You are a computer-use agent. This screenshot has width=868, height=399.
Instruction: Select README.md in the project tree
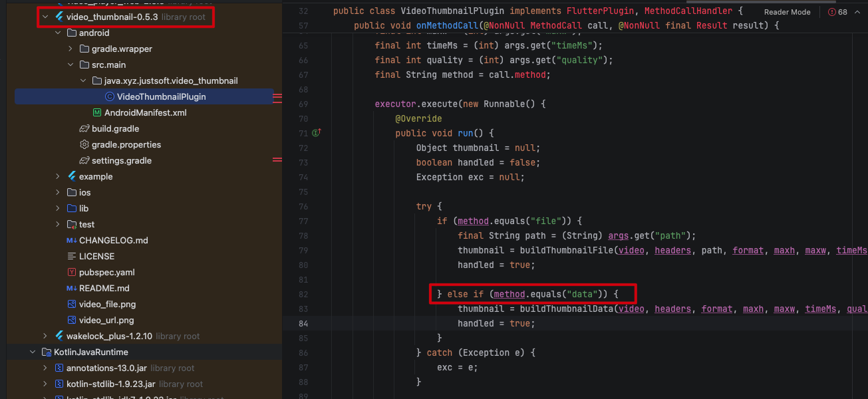(104, 288)
